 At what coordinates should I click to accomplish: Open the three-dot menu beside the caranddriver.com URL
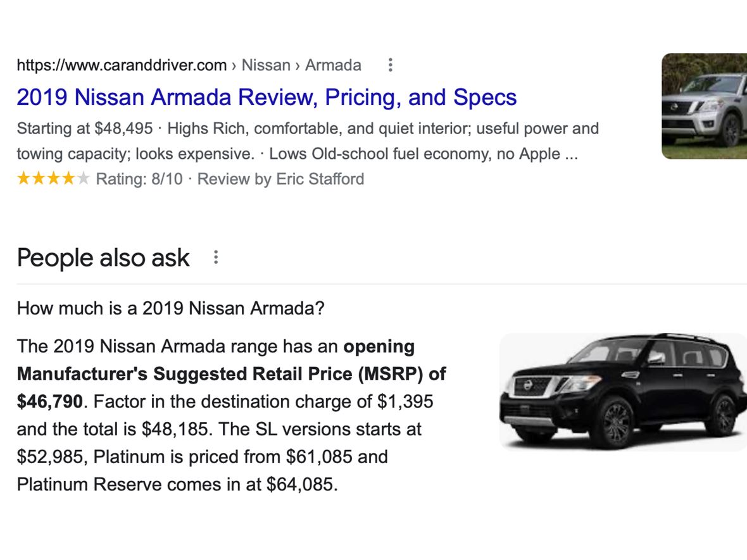[391, 65]
